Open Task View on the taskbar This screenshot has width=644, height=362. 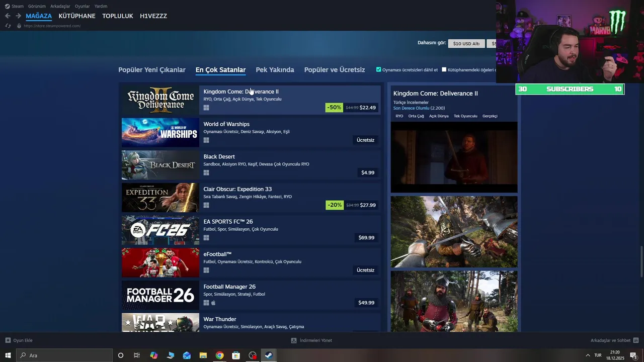coord(137,355)
